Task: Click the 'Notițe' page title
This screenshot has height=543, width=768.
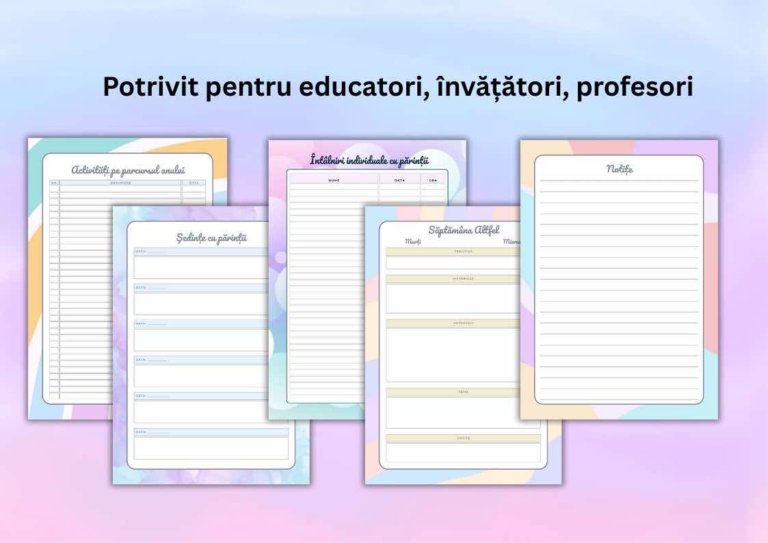Action: 619,169
